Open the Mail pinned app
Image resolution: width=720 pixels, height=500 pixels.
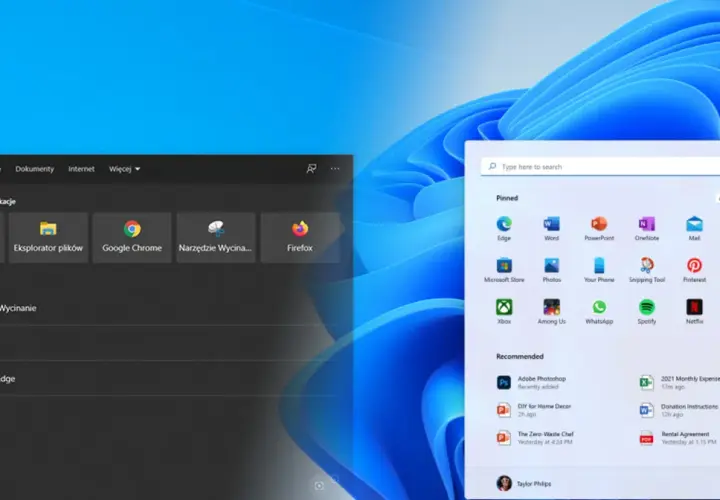(694, 228)
